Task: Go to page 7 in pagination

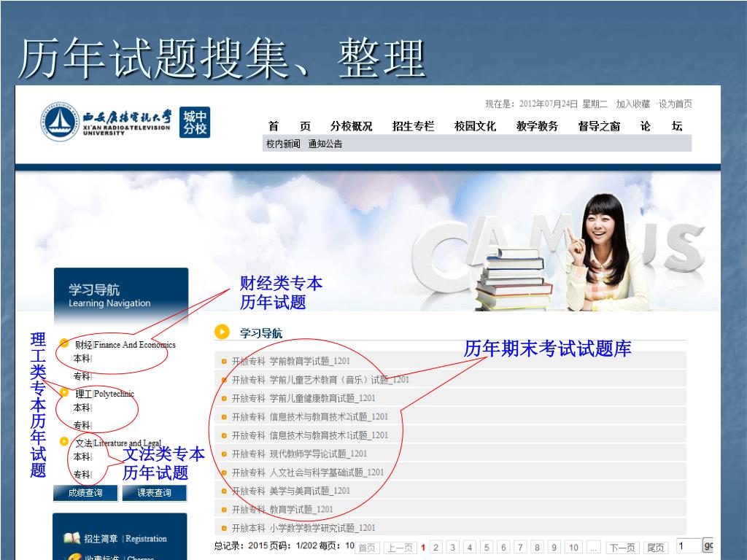Action: coord(520,548)
